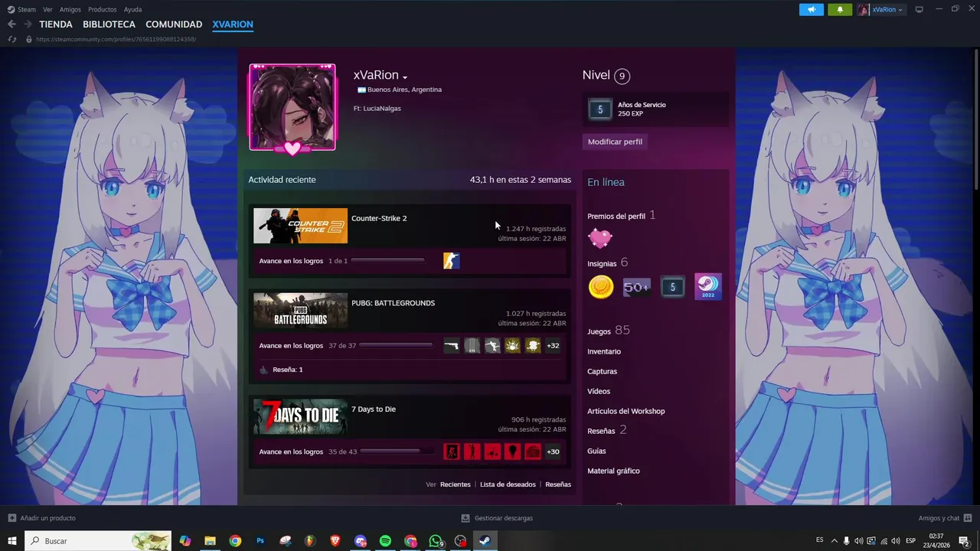Open the Material gráfico link

click(613, 471)
